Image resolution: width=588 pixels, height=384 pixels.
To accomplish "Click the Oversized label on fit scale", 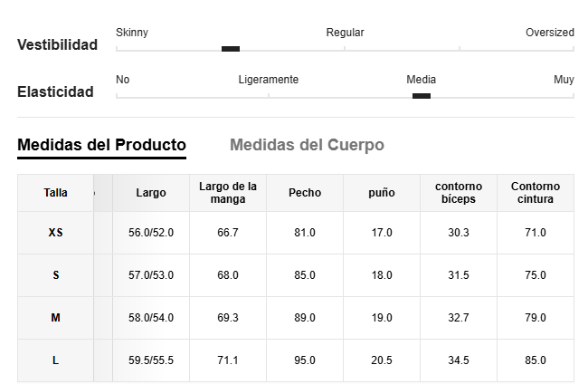I will 550,33.
